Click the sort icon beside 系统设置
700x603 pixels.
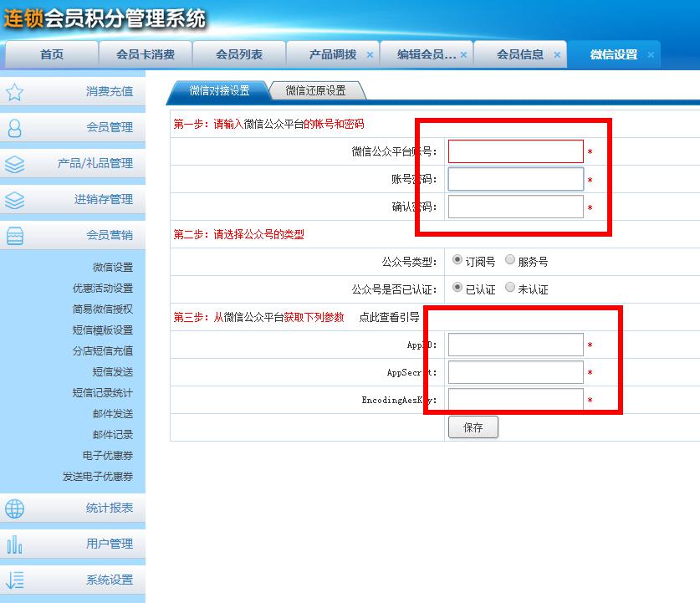coord(14,580)
